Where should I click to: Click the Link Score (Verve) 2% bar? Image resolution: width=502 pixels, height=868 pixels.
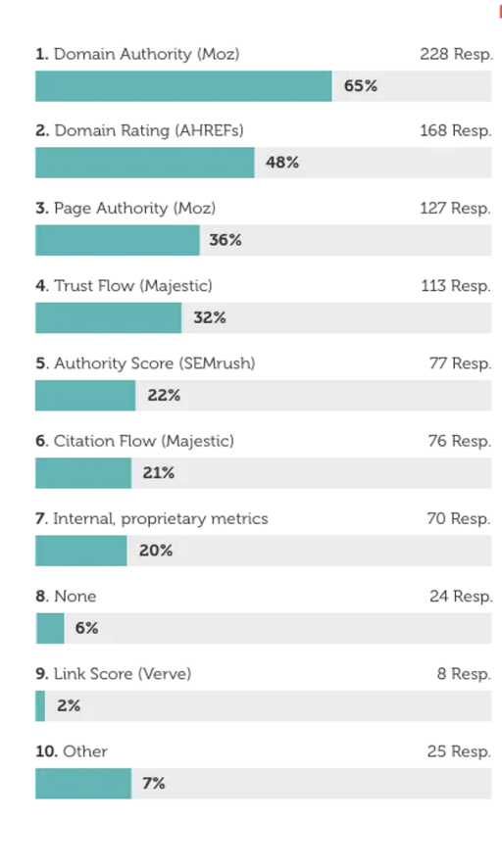(x=263, y=705)
